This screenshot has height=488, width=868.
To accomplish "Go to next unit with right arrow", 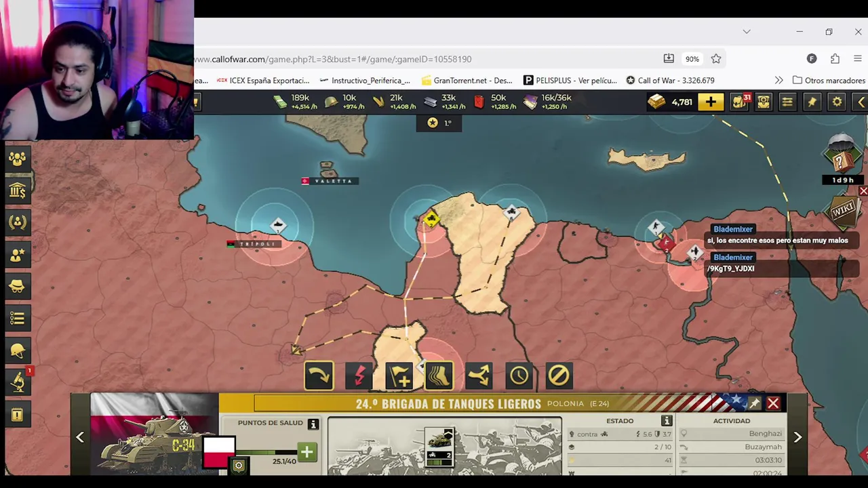I will (x=797, y=437).
